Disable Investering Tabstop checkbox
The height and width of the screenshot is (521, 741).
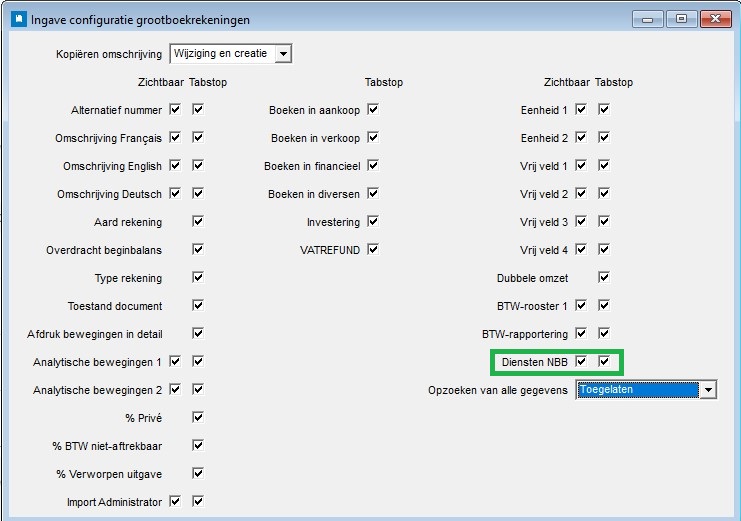[373, 221]
